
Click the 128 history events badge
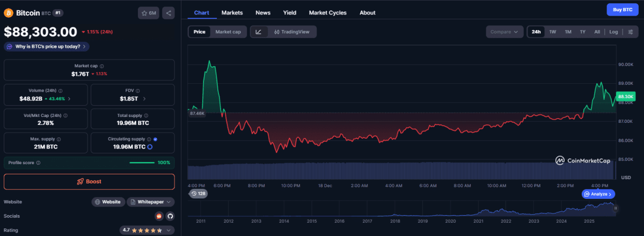[x=199, y=194]
